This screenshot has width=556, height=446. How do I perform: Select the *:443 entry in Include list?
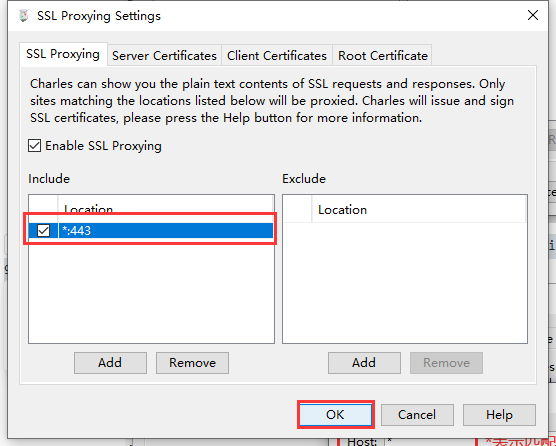pyautogui.click(x=151, y=230)
